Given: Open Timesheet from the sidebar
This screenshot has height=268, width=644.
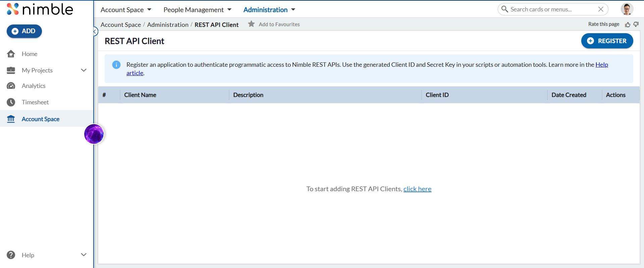Looking at the screenshot, I should 35,102.
